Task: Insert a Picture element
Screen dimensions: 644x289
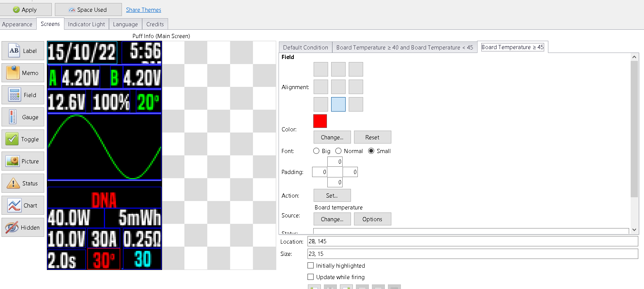Action: 23,161
